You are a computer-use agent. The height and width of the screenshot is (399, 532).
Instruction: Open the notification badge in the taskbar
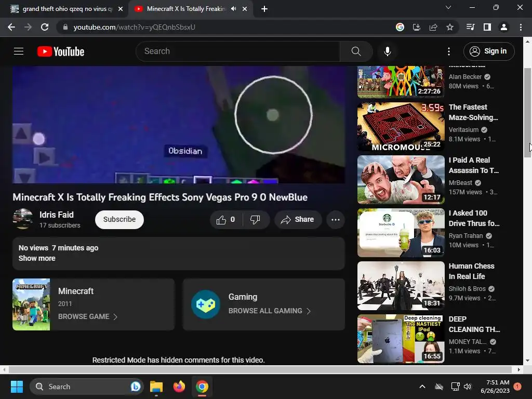coord(517,387)
